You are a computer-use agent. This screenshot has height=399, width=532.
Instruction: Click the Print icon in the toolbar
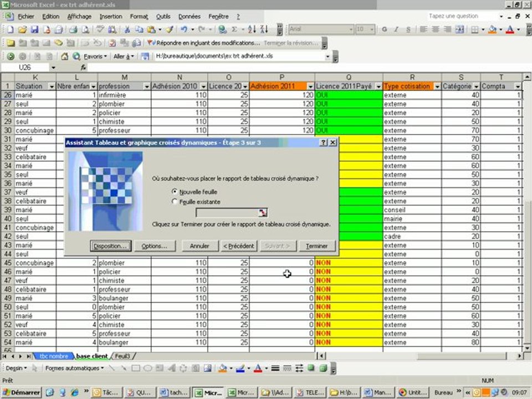point(73,29)
